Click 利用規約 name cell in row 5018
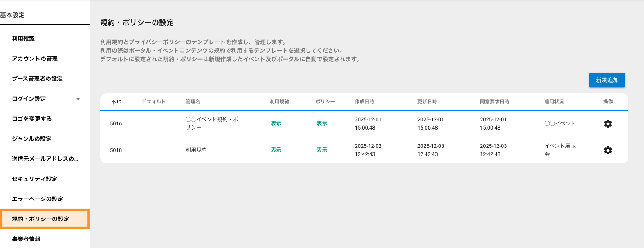Image resolution: width=644 pixels, height=248 pixels. pyautogui.click(x=196, y=150)
